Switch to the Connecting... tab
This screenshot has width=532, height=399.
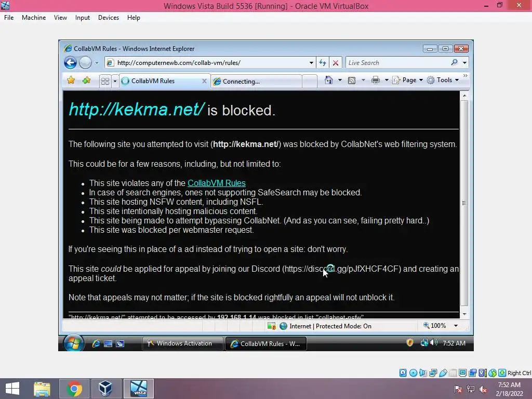click(x=256, y=82)
